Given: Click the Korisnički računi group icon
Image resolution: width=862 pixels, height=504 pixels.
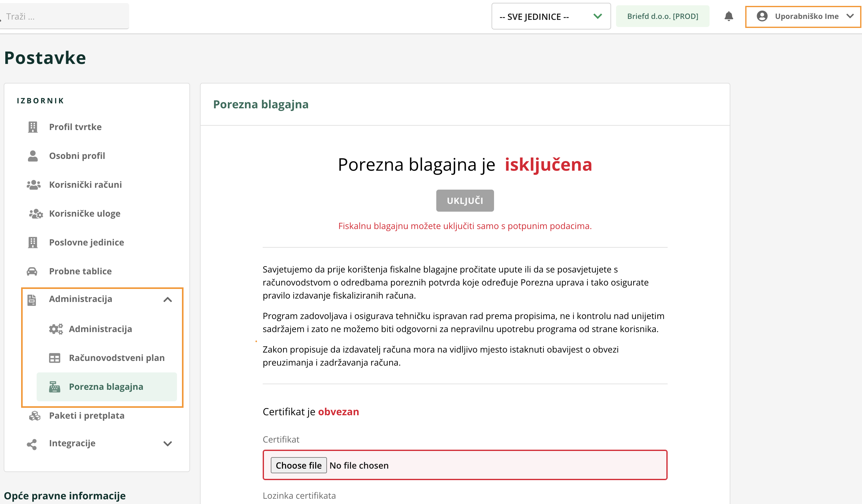Looking at the screenshot, I should 34,185.
